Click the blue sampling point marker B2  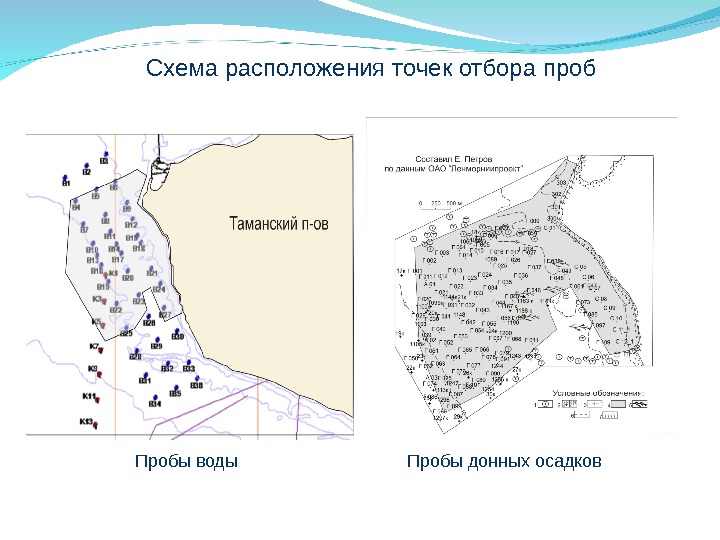[x=86, y=166]
